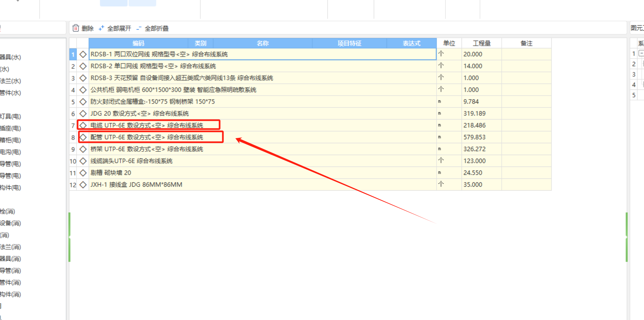This screenshot has height=320, width=644.
Task: Click quantity cell 326.272
Action: (x=482, y=149)
